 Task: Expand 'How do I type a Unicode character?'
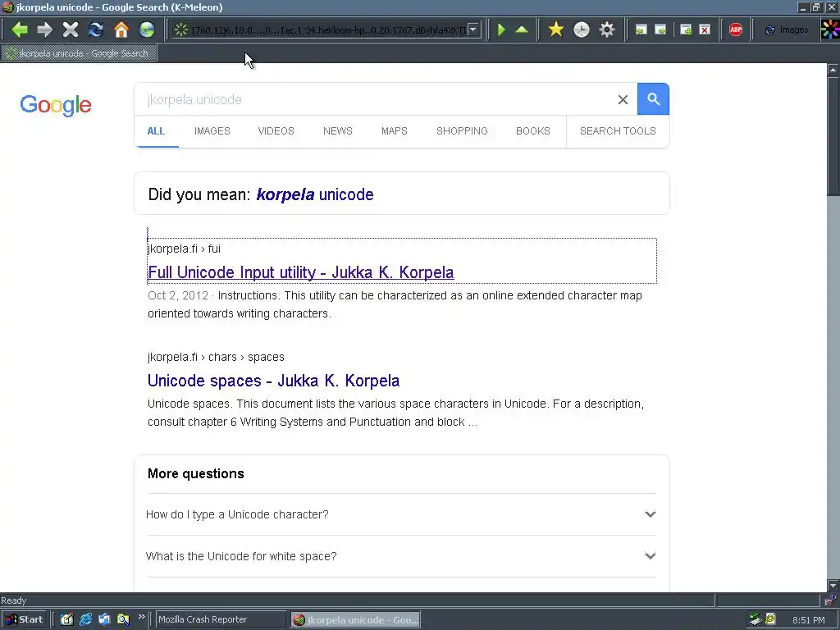pos(401,514)
